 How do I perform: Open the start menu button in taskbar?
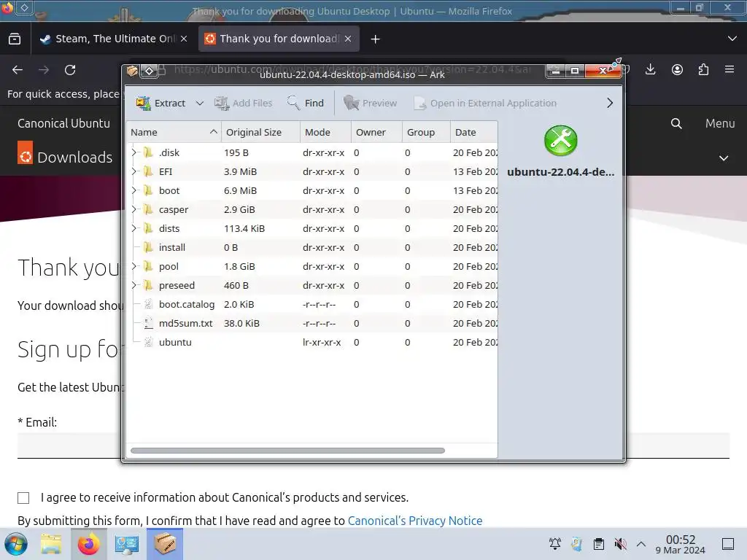click(16, 544)
